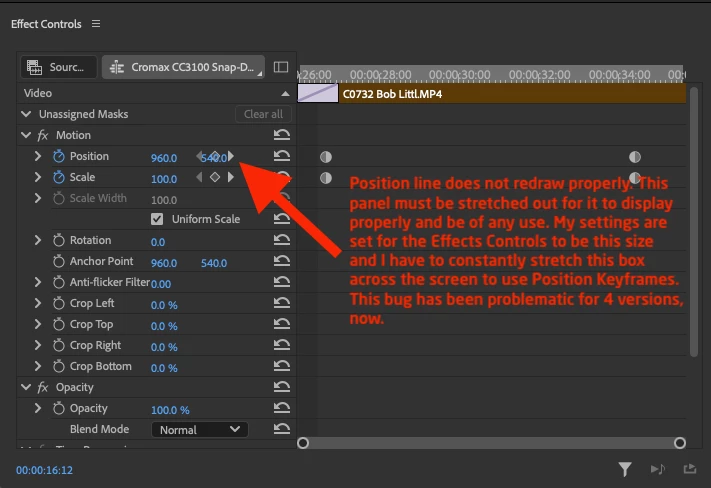Screen dimensions: 711x488
Task: Go to previous Scale keyframe
Action: point(199,177)
